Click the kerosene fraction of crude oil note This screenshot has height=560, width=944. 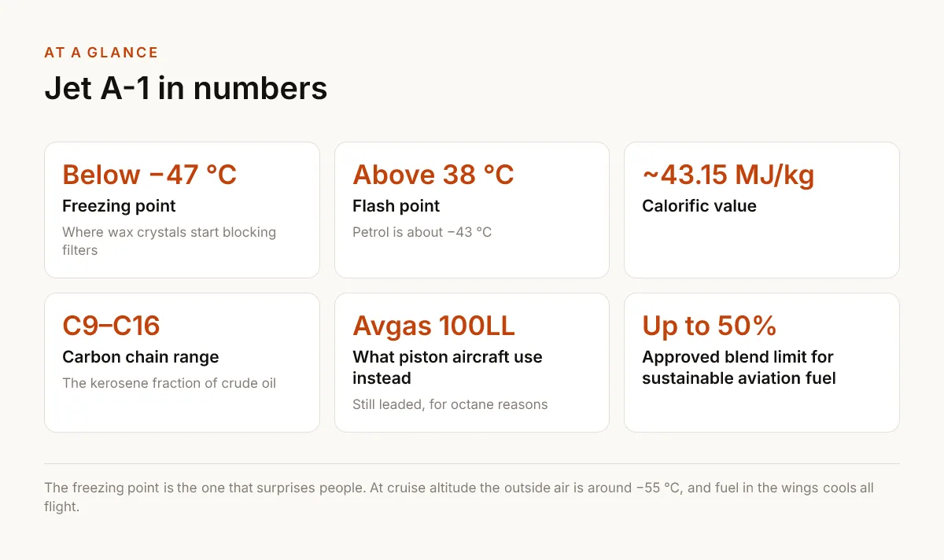(169, 383)
